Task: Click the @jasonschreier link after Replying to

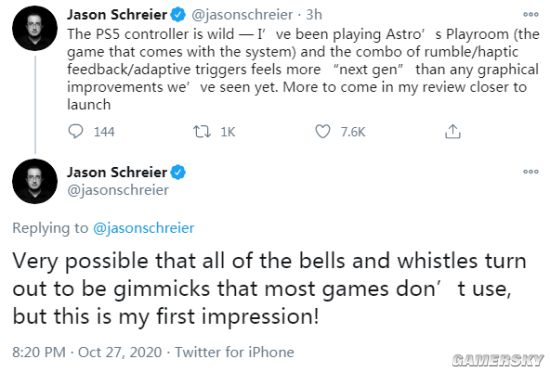Action: tap(143, 228)
